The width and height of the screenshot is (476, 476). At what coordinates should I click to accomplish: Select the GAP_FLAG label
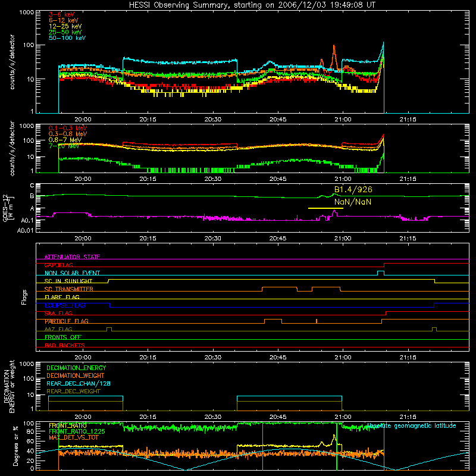[58, 265]
